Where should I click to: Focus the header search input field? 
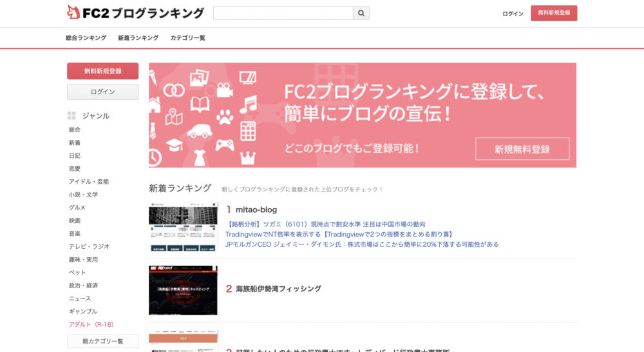point(283,13)
